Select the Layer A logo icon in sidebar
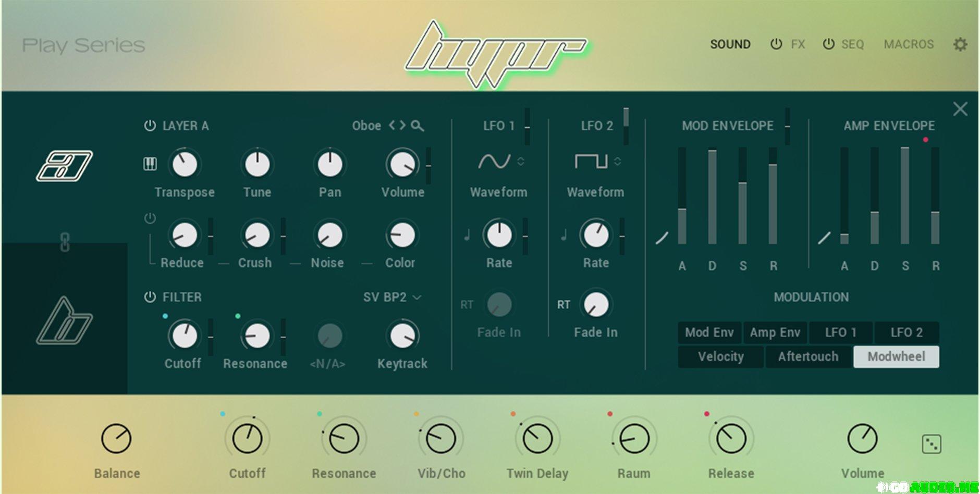The image size is (980, 494). (x=64, y=166)
